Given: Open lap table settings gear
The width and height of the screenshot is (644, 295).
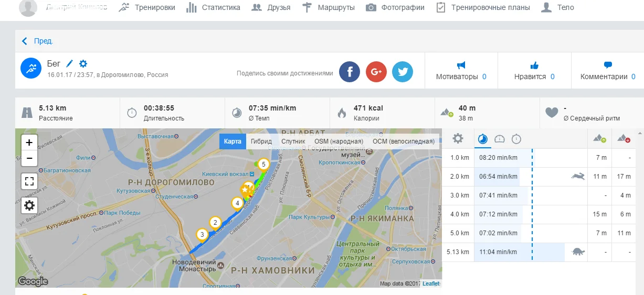Looking at the screenshot, I should 458,138.
